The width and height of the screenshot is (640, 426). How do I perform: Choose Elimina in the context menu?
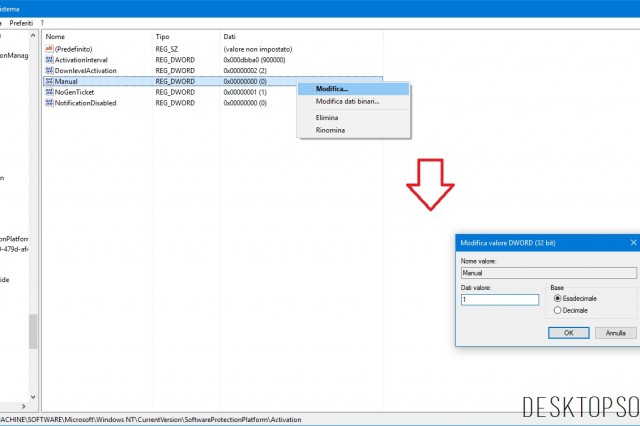(329, 118)
